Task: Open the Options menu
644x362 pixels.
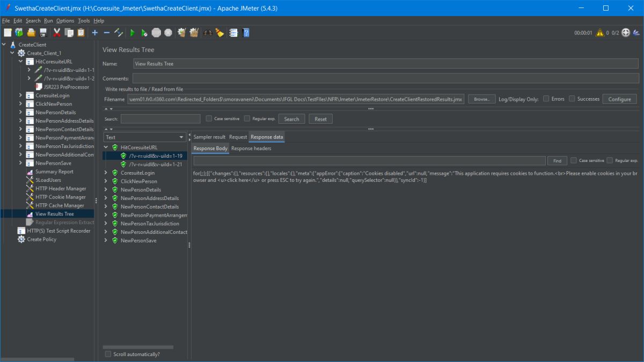Action: [65, 21]
